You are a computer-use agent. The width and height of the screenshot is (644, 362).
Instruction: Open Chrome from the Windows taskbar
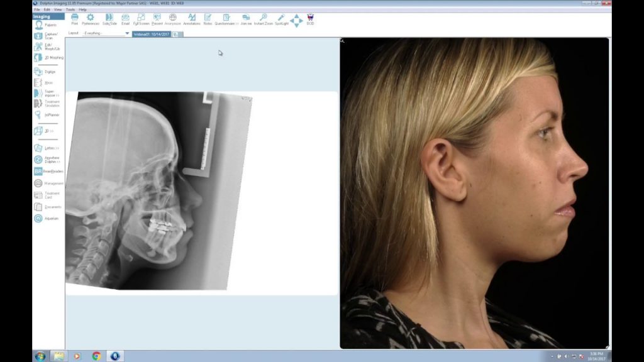(x=96, y=356)
